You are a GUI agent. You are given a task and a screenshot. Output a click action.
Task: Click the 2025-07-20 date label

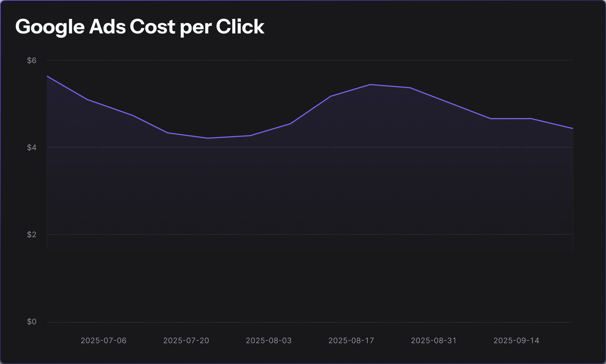pos(186,341)
